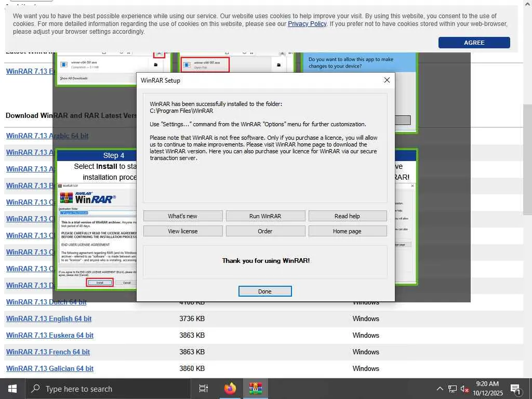Launch Run WinRAR button
This screenshot has width=532, height=399.
click(265, 216)
